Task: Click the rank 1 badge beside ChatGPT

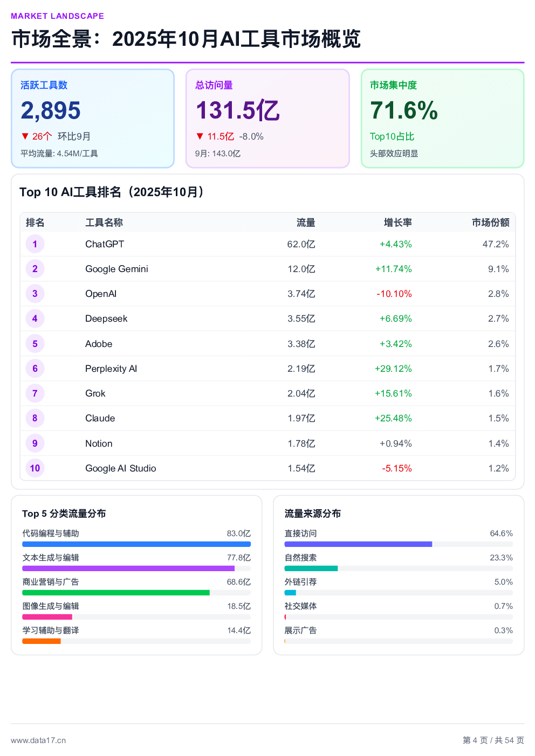Action: click(x=35, y=244)
